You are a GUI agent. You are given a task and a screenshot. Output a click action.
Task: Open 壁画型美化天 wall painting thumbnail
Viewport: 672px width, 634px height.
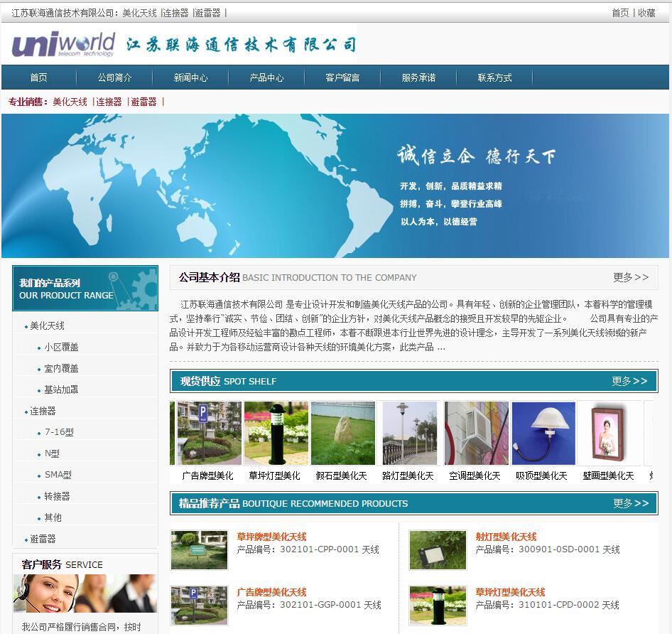pos(609,434)
